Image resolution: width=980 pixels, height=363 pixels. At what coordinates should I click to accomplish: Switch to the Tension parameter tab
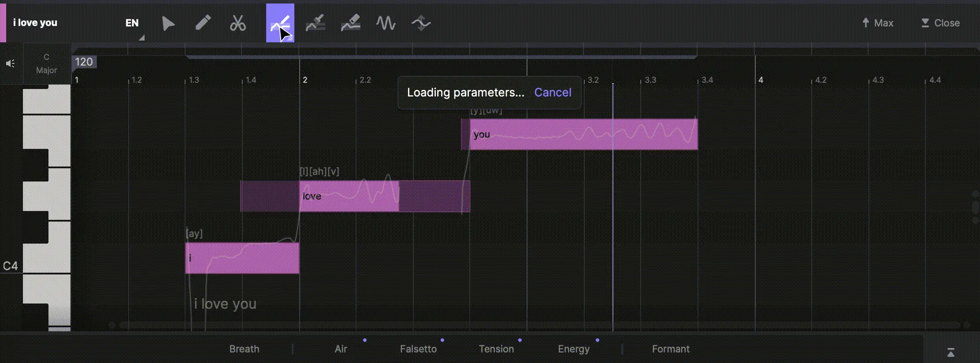point(496,349)
